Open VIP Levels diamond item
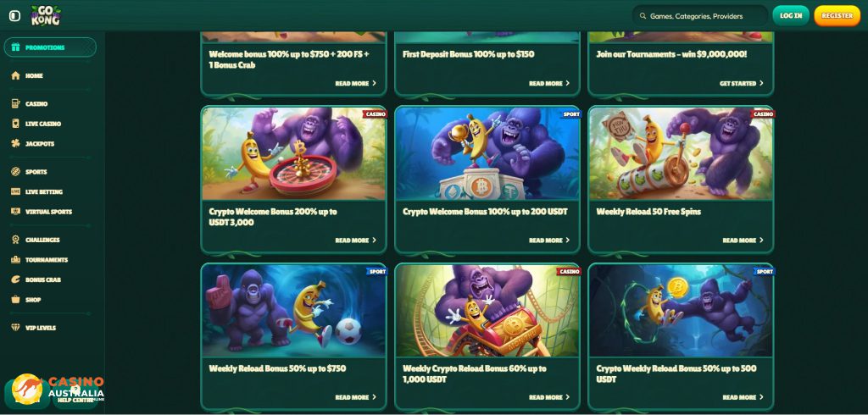This screenshot has height=415, width=868. [x=33, y=328]
